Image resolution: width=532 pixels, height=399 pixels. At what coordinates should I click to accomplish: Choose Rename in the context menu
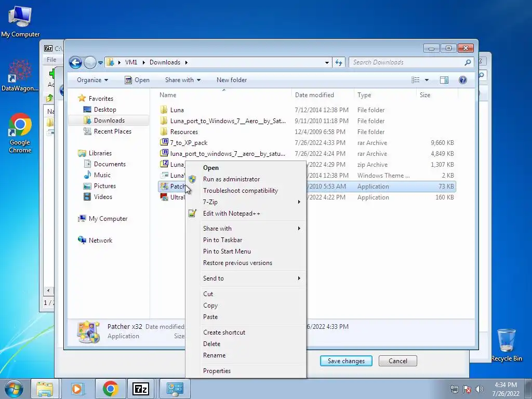pos(246,355)
